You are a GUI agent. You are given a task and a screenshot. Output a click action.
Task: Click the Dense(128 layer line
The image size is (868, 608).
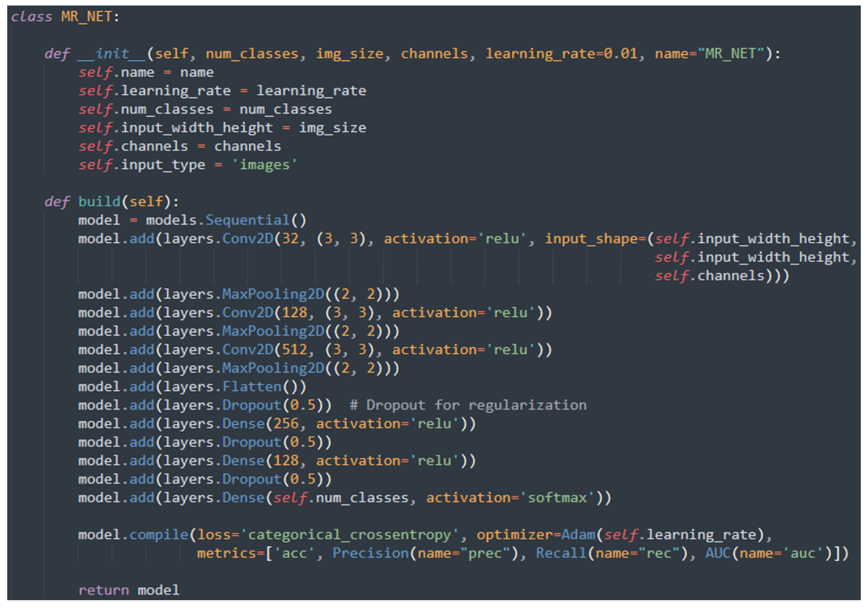pyautogui.click(x=244, y=461)
